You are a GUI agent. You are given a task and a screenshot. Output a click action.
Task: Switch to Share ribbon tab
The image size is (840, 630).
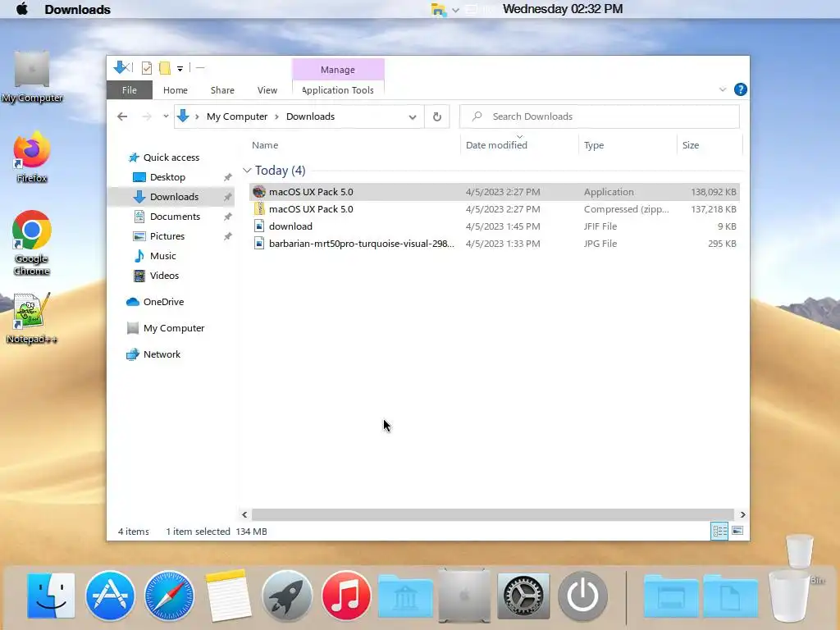(222, 90)
